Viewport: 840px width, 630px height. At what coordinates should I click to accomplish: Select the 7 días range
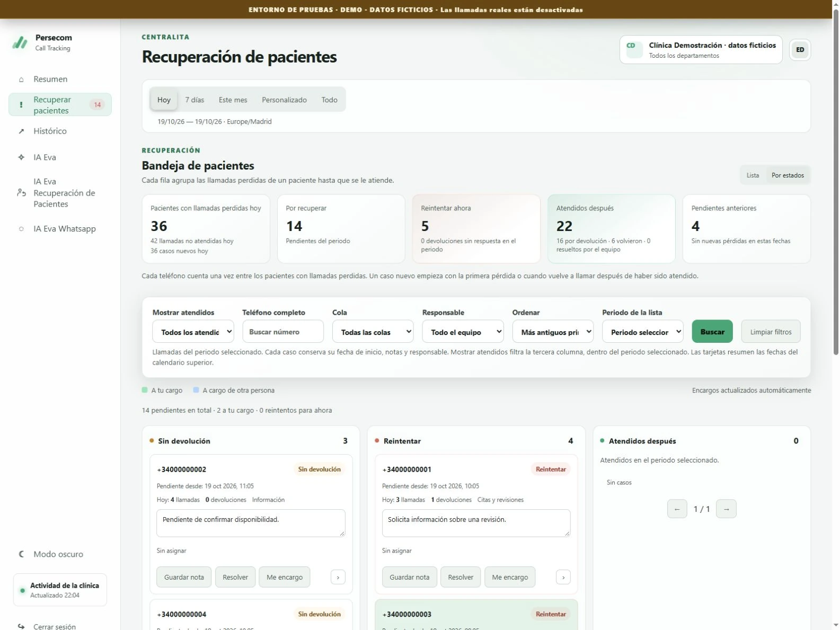[x=194, y=100]
